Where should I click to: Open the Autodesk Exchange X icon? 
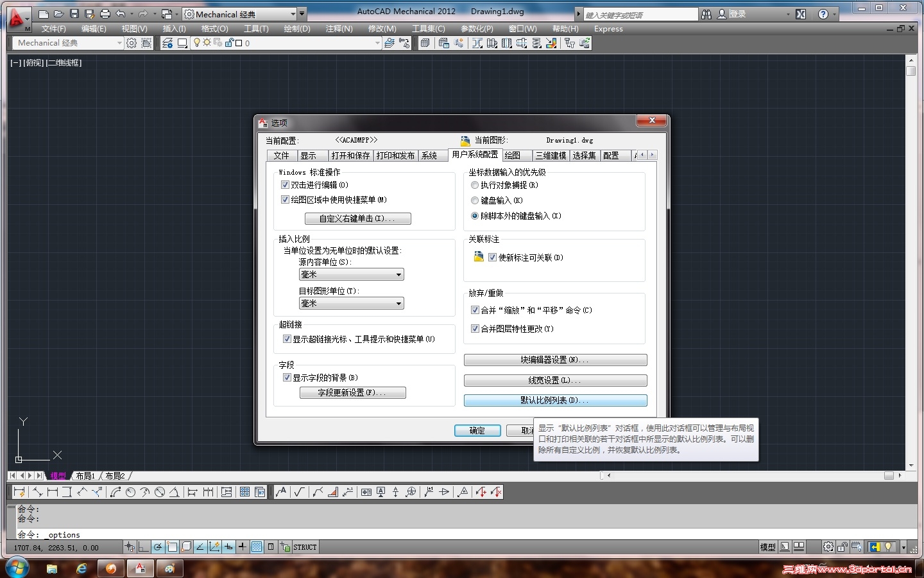coord(801,13)
